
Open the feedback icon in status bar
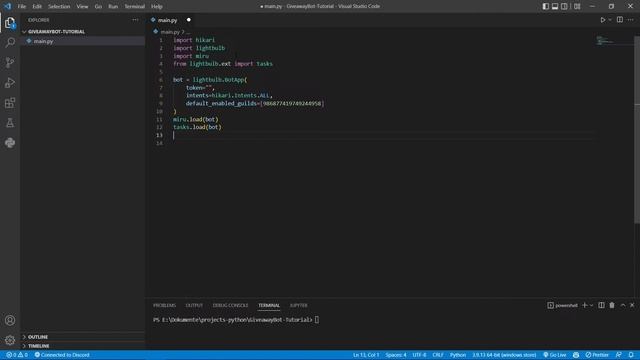click(619, 355)
